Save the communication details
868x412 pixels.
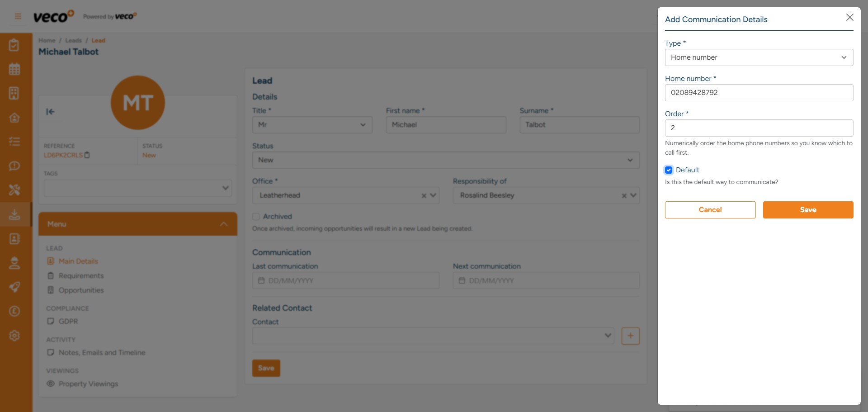coord(807,210)
